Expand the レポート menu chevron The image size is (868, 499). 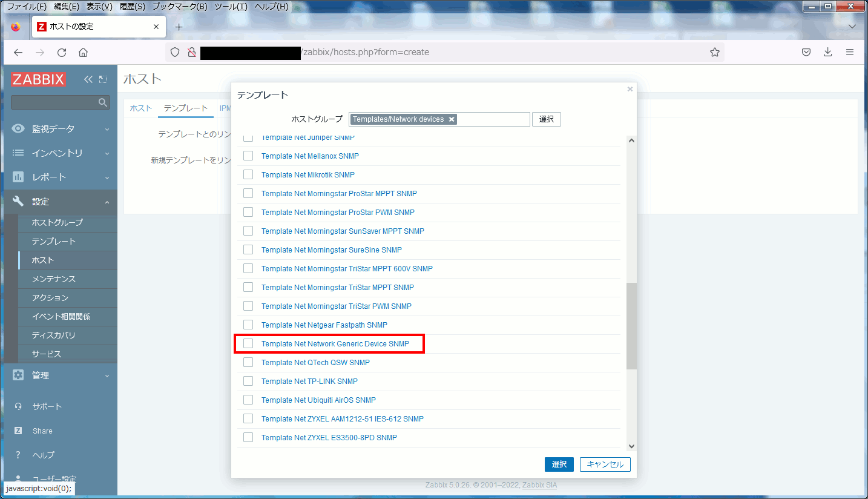click(107, 177)
